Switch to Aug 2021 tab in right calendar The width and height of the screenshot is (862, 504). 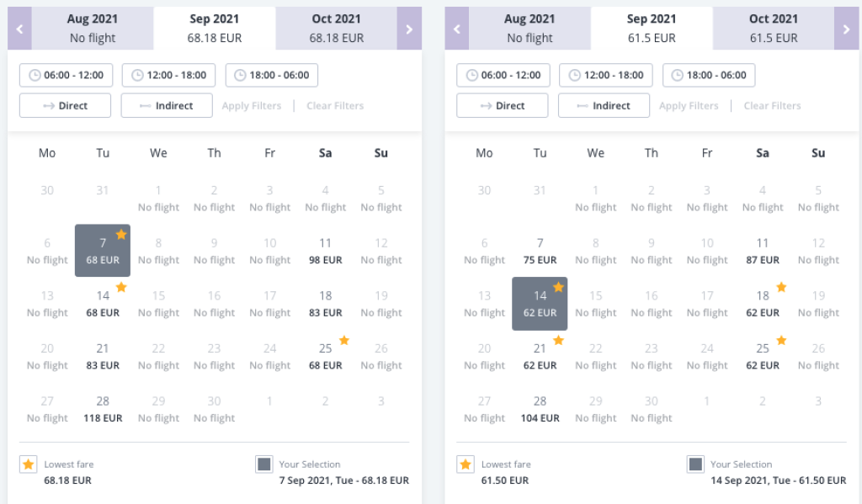pyautogui.click(x=530, y=29)
